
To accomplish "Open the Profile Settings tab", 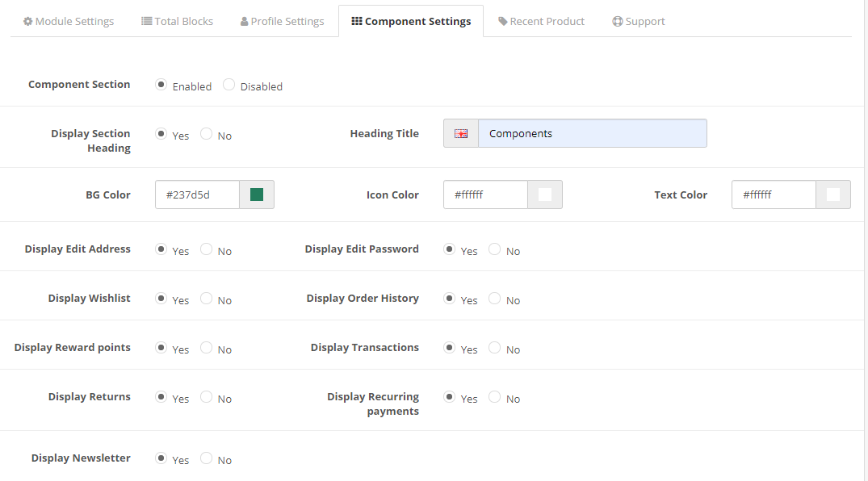I will point(283,21).
